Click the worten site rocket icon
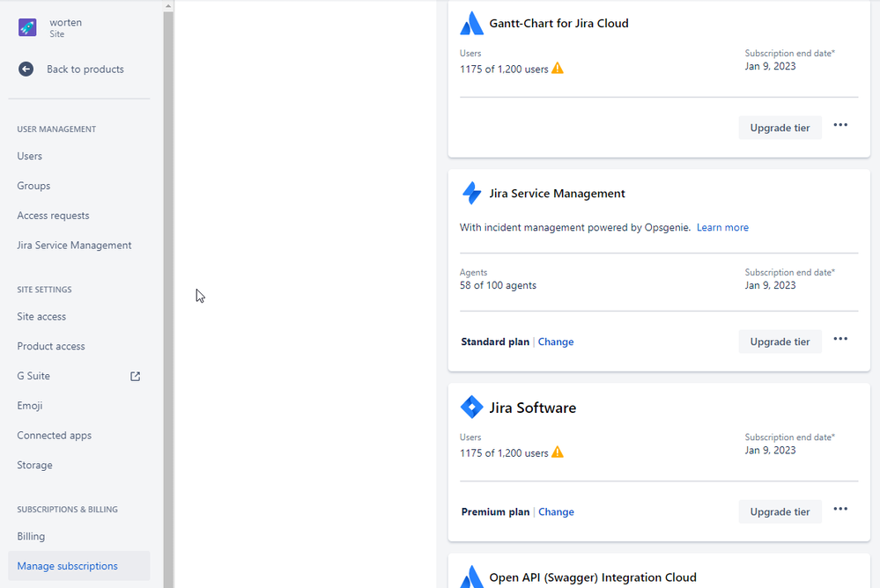Viewport: 880px width, 588px height. click(x=27, y=27)
